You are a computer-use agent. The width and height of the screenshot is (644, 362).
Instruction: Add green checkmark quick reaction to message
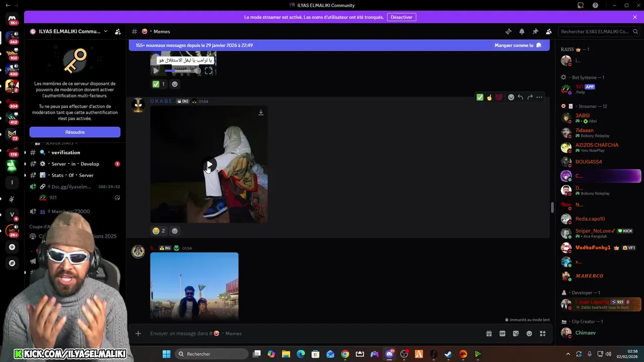[x=480, y=97]
